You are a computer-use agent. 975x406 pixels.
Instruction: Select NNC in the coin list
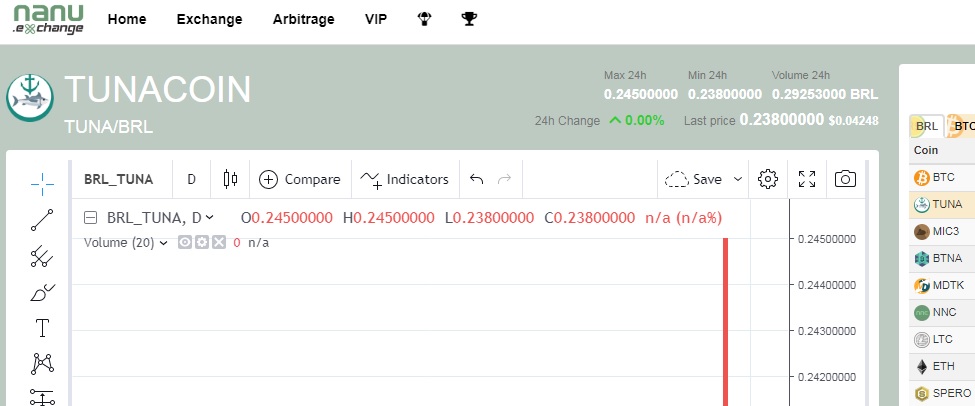pyautogui.click(x=942, y=312)
